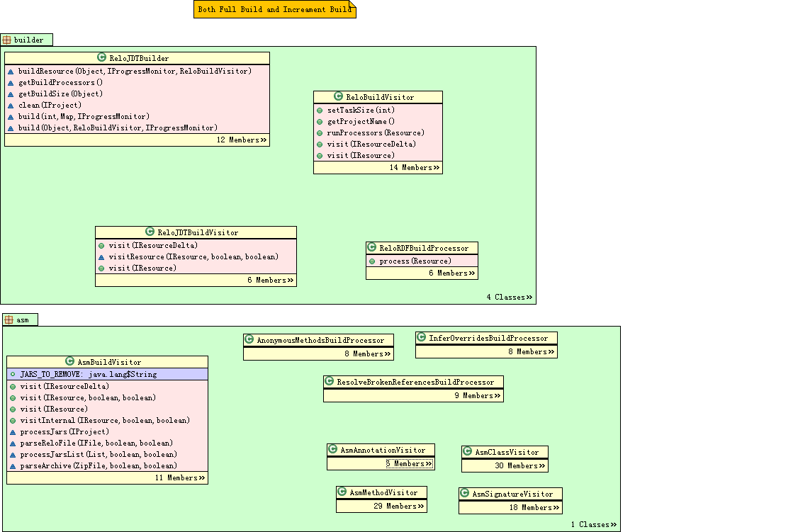The height and width of the screenshot is (532, 798).
Task: Select parseReloFile(IFile, boolean, boolean) method
Action: [96, 443]
